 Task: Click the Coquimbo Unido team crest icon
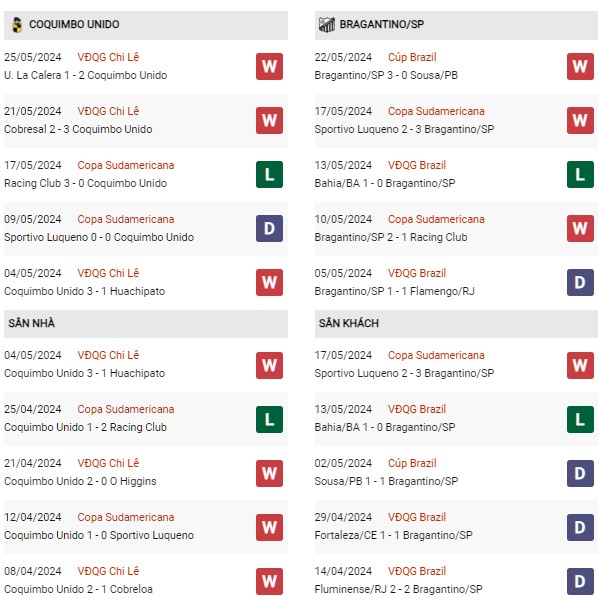pyautogui.click(x=17, y=25)
